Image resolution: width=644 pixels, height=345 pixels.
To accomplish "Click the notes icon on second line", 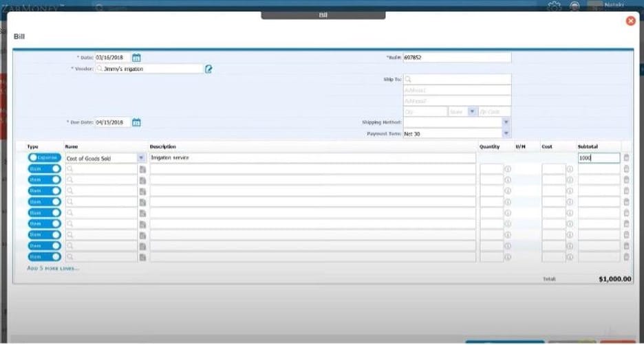I will (x=143, y=169).
